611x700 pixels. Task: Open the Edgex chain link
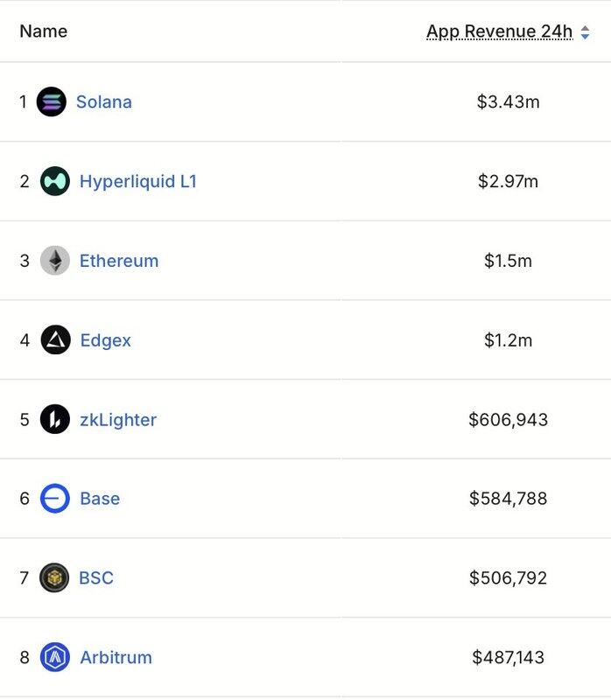tap(105, 340)
